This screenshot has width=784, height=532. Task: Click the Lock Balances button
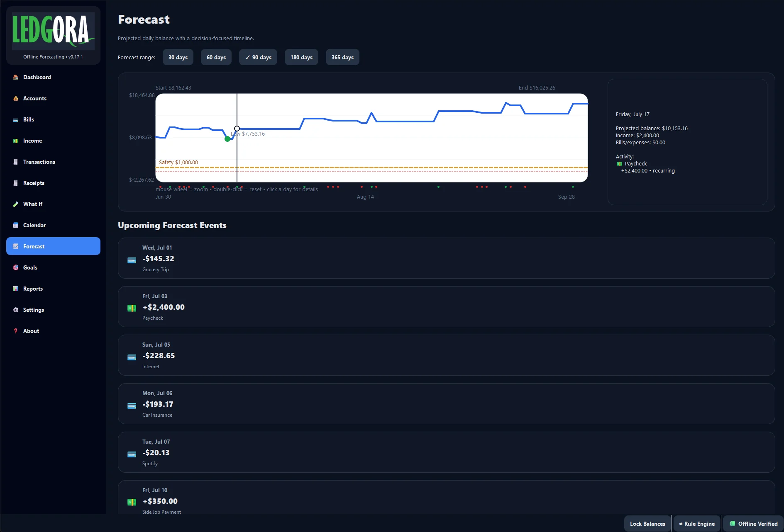coord(647,524)
